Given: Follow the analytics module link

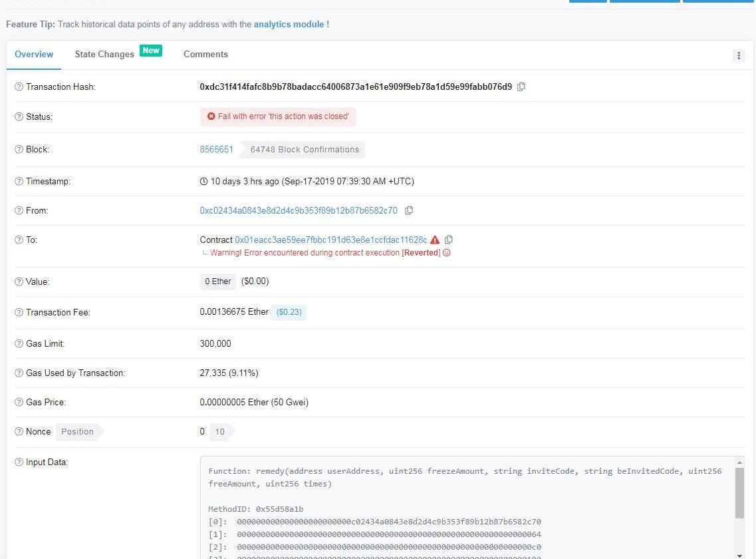Looking at the screenshot, I should pos(291,24).
